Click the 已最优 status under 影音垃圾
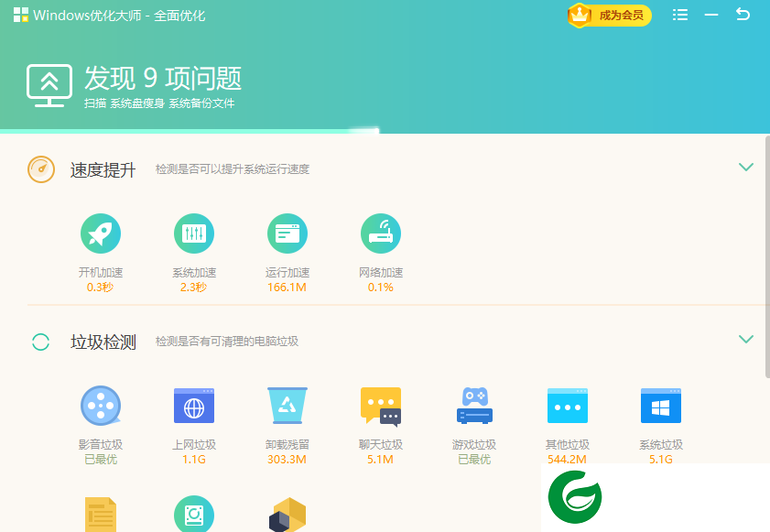The height and width of the screenshot is (532, 770). pos(101,460)
